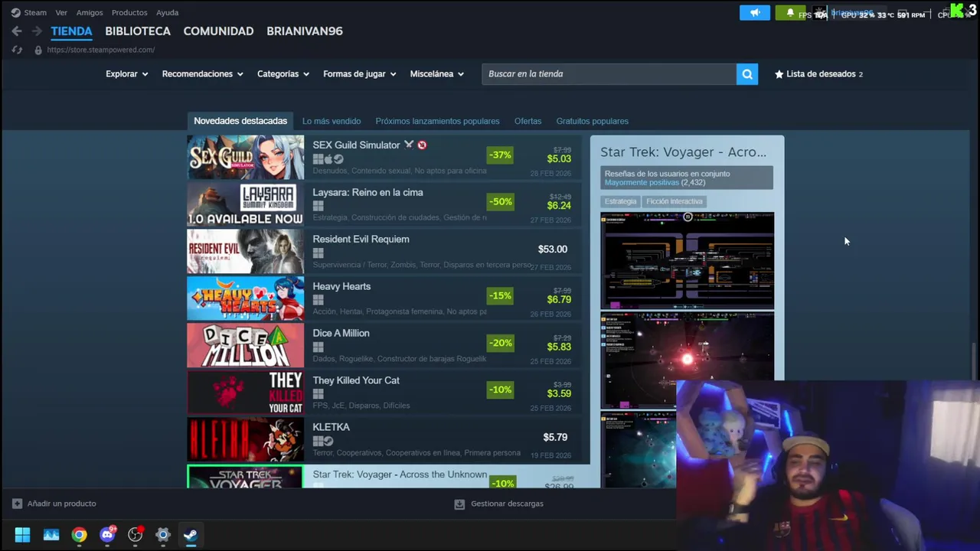Click the Dice A Million capsule image
Image resolution: width=980 pixels, height=551 pixels.
(246, 346)
